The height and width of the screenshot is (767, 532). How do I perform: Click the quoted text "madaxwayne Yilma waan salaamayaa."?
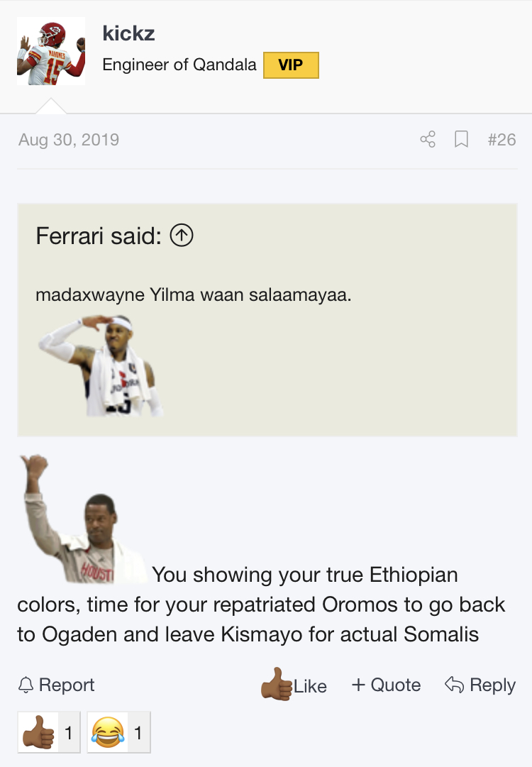[x=194, y=294]
